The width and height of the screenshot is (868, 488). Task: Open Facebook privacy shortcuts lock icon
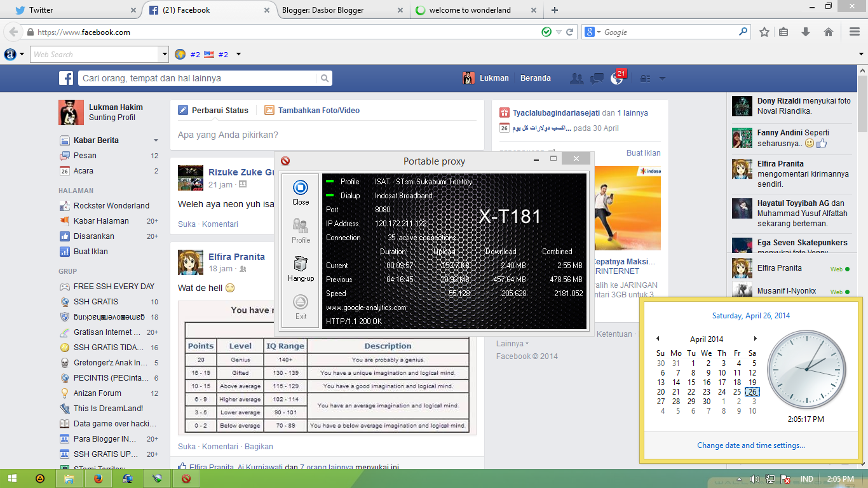coord(645,79)
